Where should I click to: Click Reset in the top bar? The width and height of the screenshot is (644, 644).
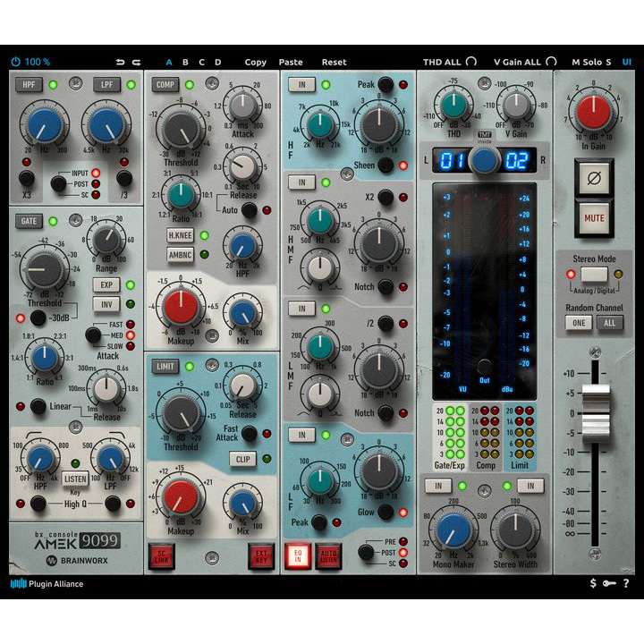[334, 62]
